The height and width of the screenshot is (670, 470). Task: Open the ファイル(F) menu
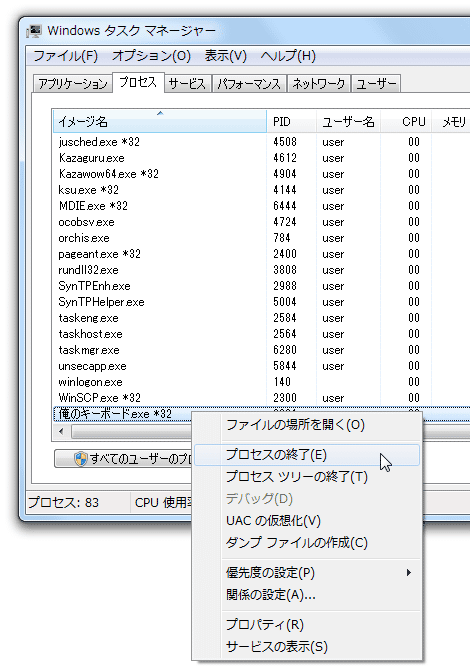65,56
